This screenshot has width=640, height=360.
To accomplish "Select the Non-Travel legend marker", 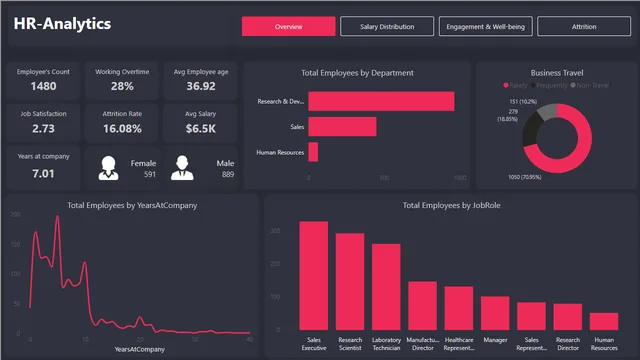I will 573,85.
